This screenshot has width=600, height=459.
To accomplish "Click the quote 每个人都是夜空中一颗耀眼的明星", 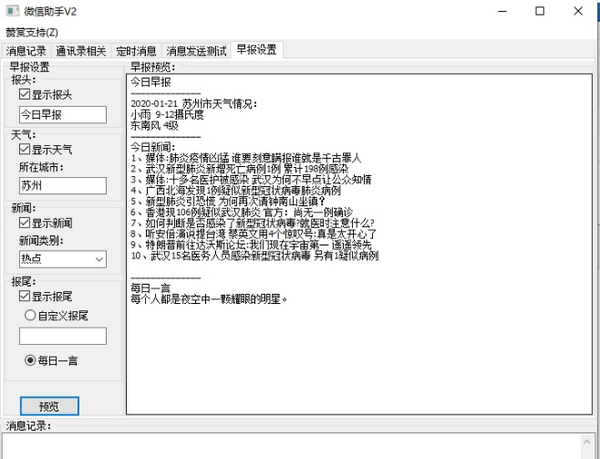I will click(209, 299).
